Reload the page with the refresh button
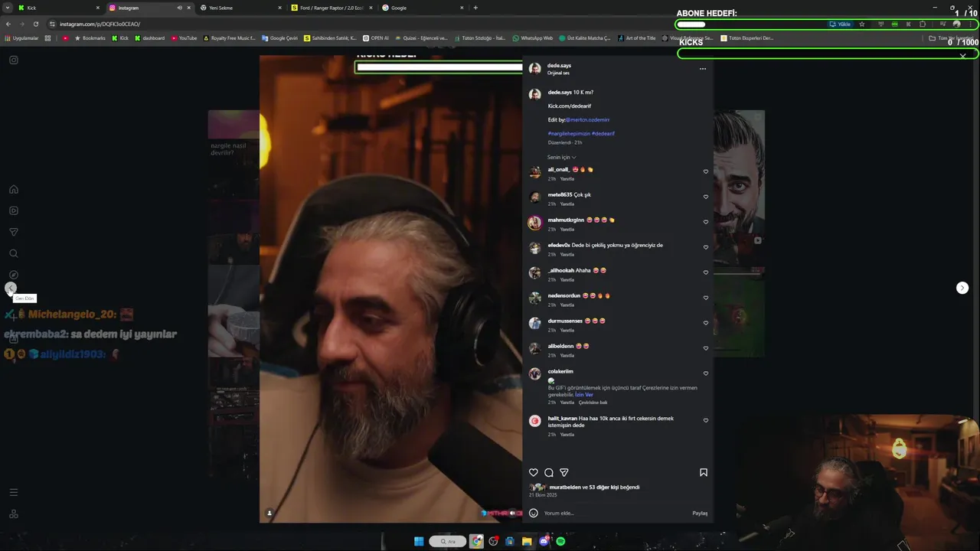 click(x=35, y=24)
